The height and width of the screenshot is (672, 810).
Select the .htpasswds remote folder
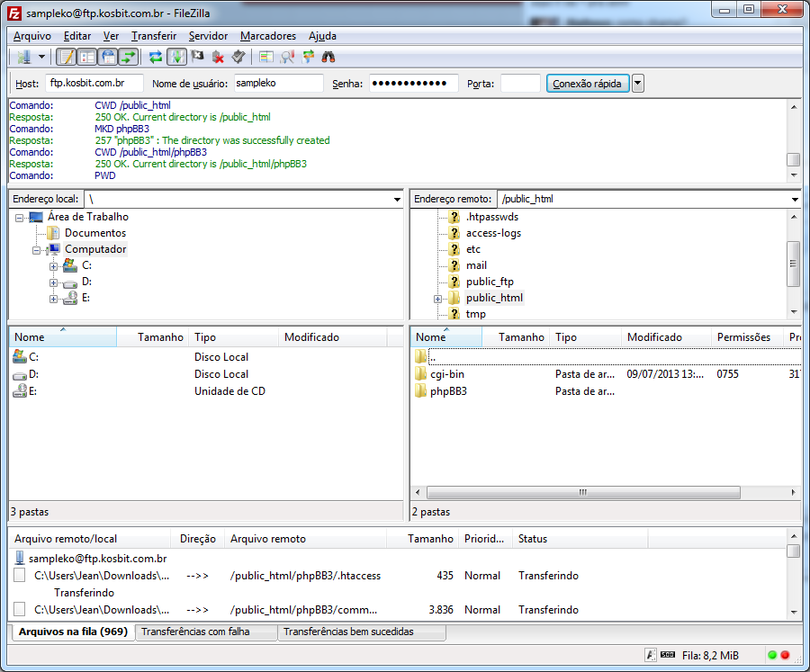[491, 217]
